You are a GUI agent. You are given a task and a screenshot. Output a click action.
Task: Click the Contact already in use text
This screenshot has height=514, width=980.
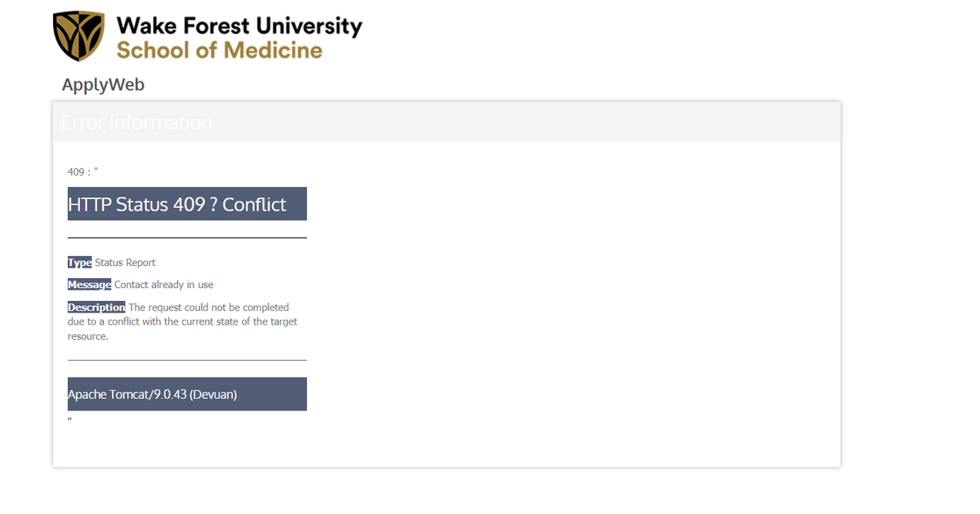tap(163, 285)
